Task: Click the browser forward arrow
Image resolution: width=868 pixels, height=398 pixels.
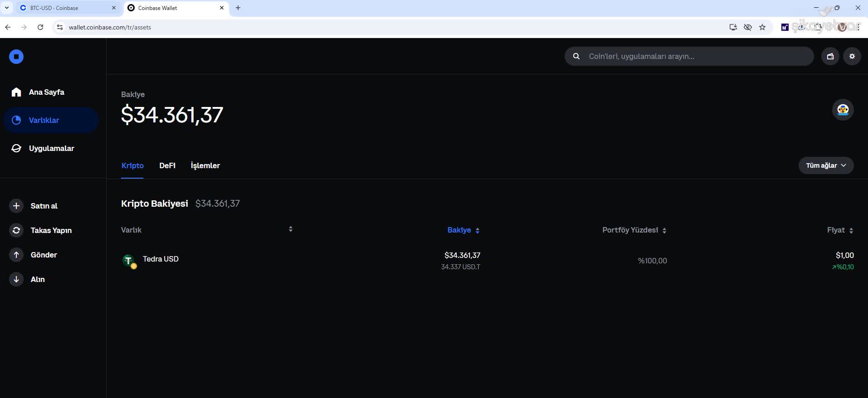Action: point(24,27)
